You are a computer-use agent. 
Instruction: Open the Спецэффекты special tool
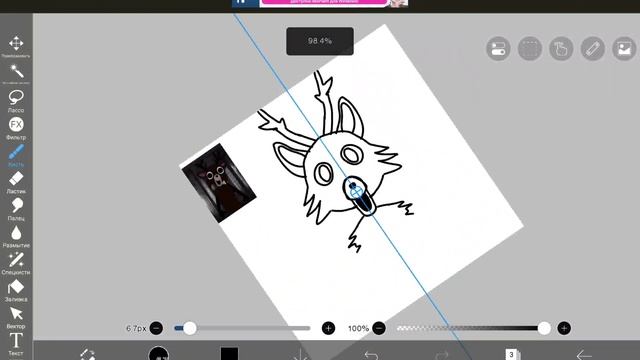tap(16, 263)
